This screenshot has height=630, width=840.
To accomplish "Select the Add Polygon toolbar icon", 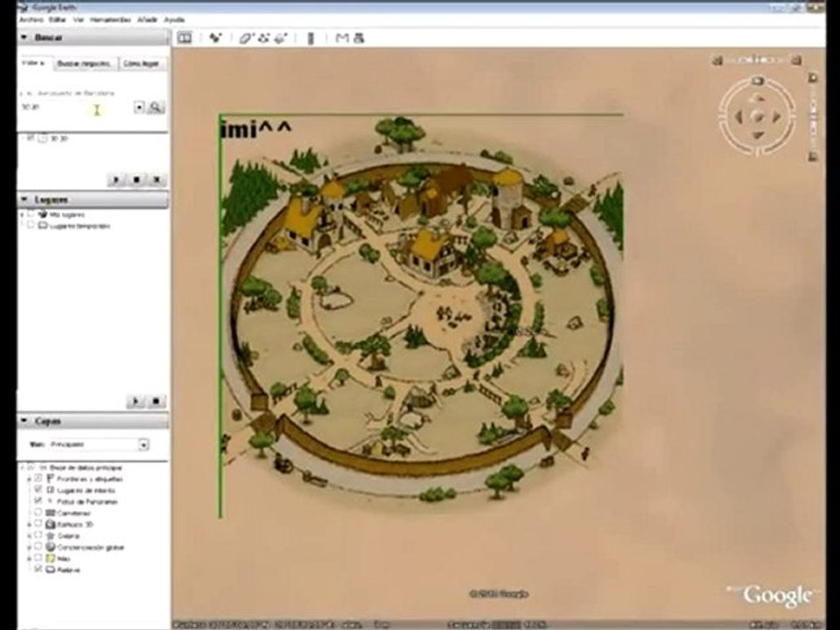I will (245, 38).
